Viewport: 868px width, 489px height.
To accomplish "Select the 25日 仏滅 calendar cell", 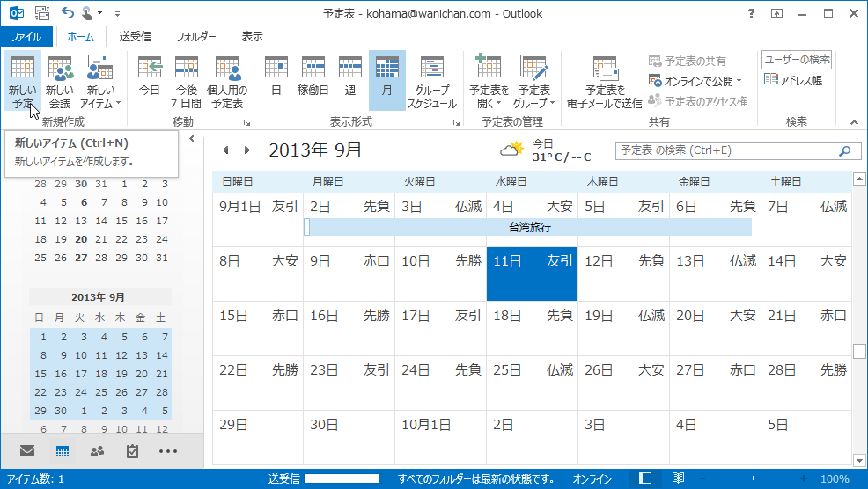I will coord(532,383).
